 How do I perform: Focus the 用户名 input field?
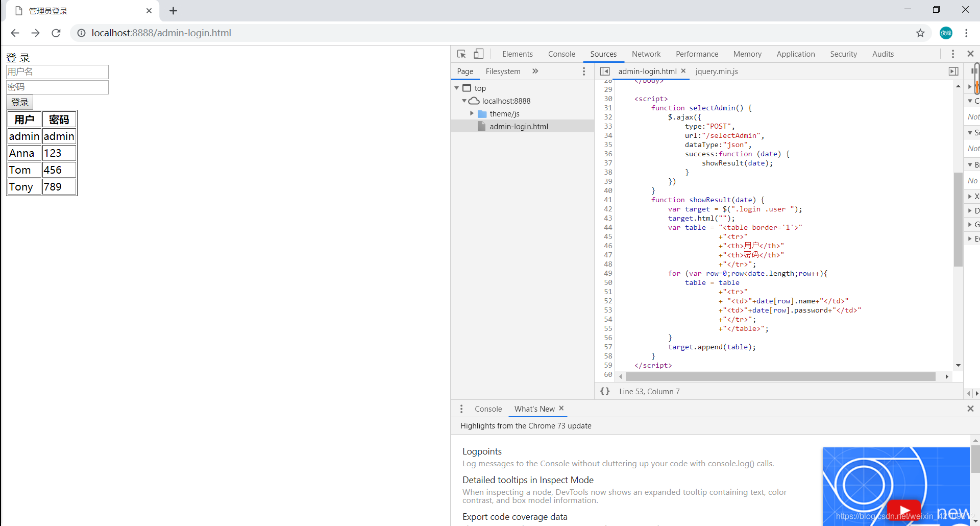coord(57,71)
